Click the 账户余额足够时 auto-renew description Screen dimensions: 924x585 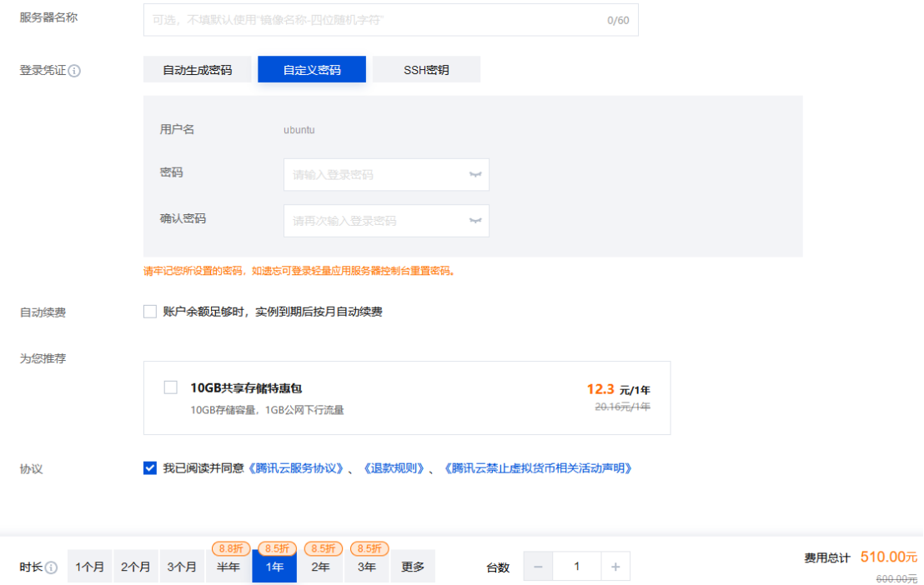[x=272, y=312]
